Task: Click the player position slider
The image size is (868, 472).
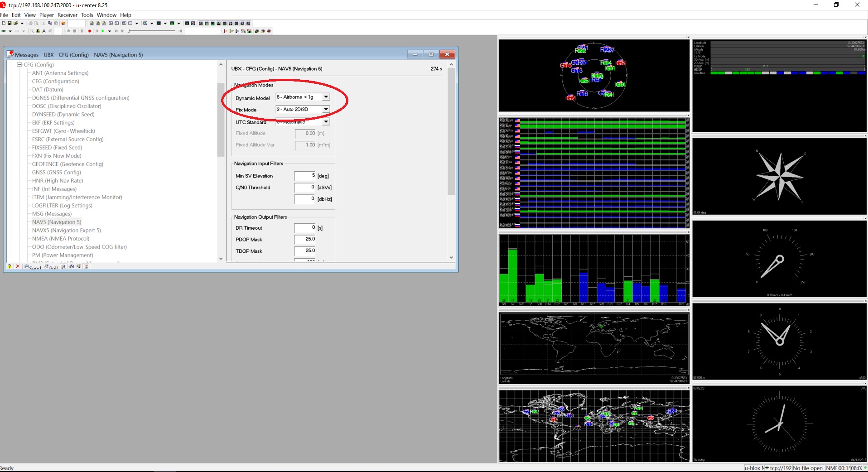Action: coord(152,31)
